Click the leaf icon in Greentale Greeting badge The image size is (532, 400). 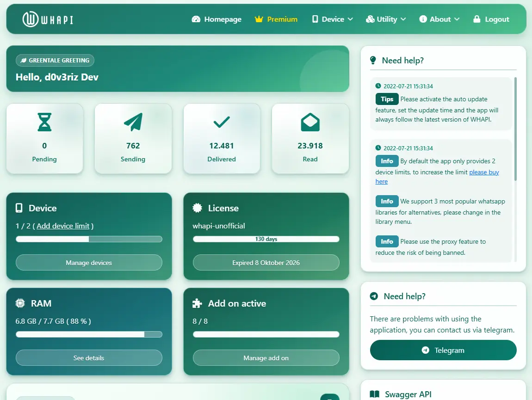coord(24,61)
